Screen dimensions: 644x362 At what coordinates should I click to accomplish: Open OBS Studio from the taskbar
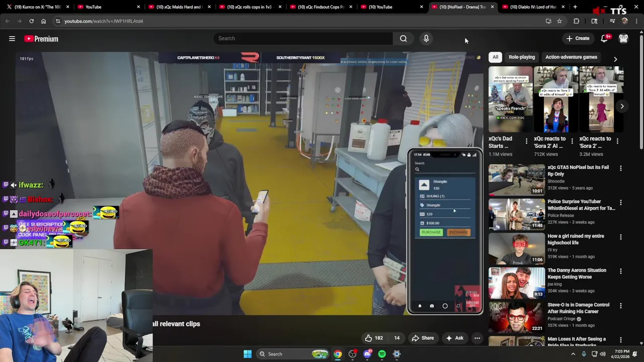coord(353,354)
